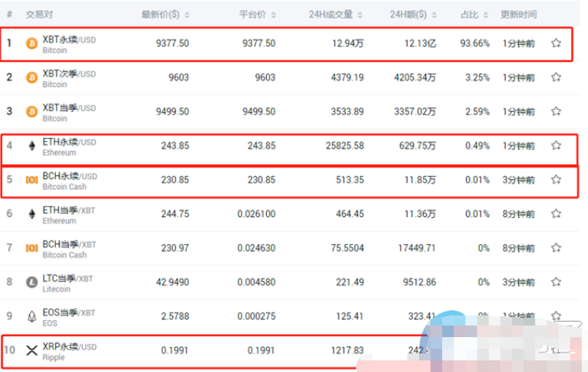Image resolution: width=588 pixels, height=372 pixels.
Task: Click the 2.5788 latest price
Action: 175,316
